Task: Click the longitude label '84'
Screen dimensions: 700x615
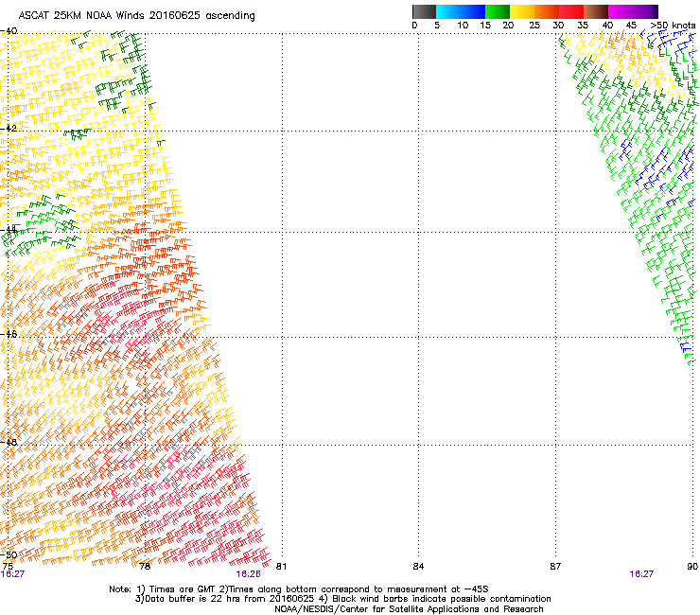Action: point(418,567)
